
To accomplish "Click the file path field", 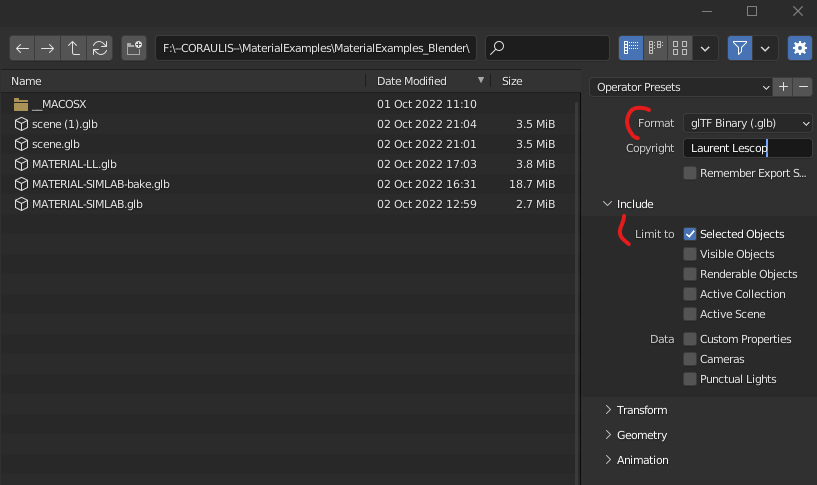I will pos(316,48).
